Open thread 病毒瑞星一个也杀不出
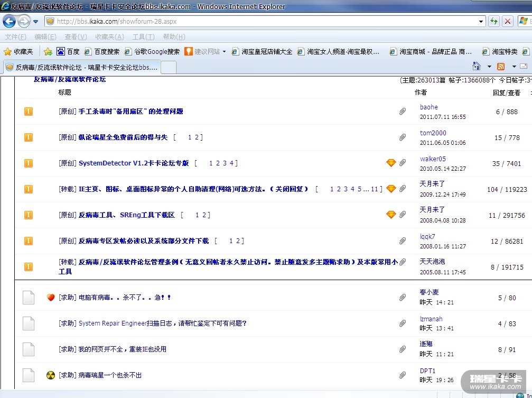 pos(110,375)
